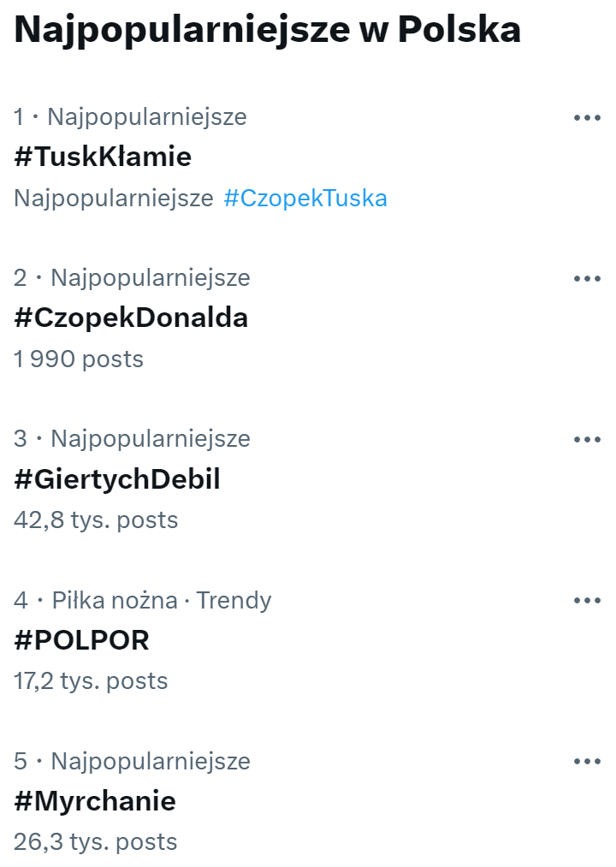Click the "1 990 posts" count

click(x=79, y=359)
